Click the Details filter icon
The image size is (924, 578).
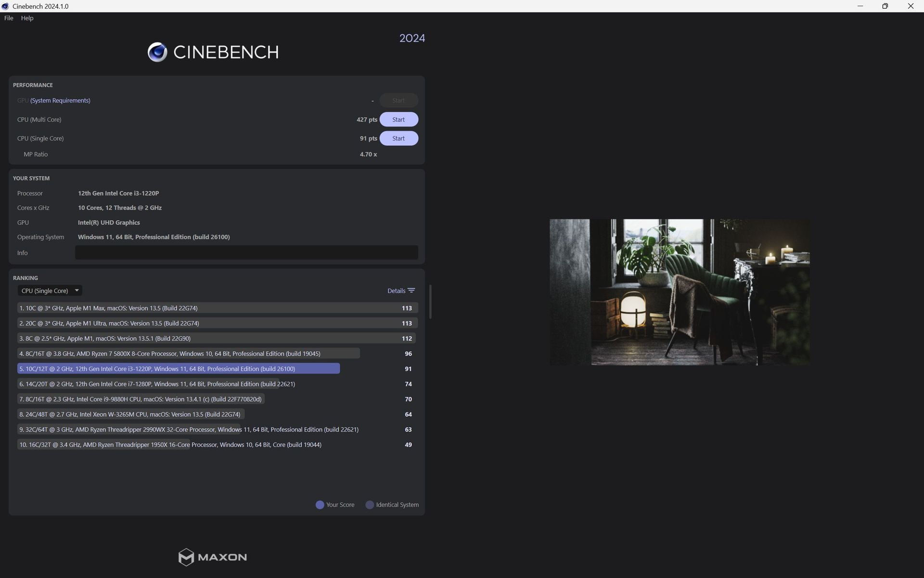pyautogui.click(x=411, y=290)
